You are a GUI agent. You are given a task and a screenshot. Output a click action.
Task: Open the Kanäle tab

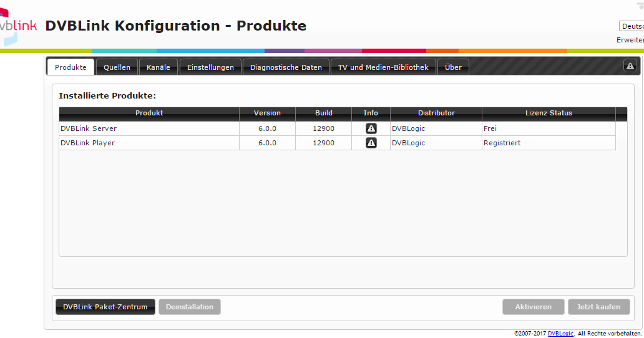tap(159, 67)
